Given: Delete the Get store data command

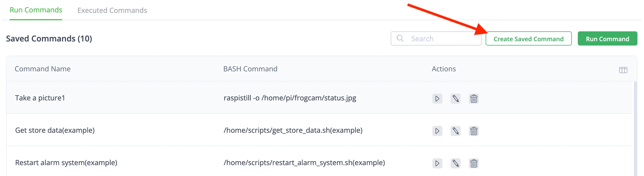Looking at the screenshot, I should pyautogui.click(x=473, y=131).
